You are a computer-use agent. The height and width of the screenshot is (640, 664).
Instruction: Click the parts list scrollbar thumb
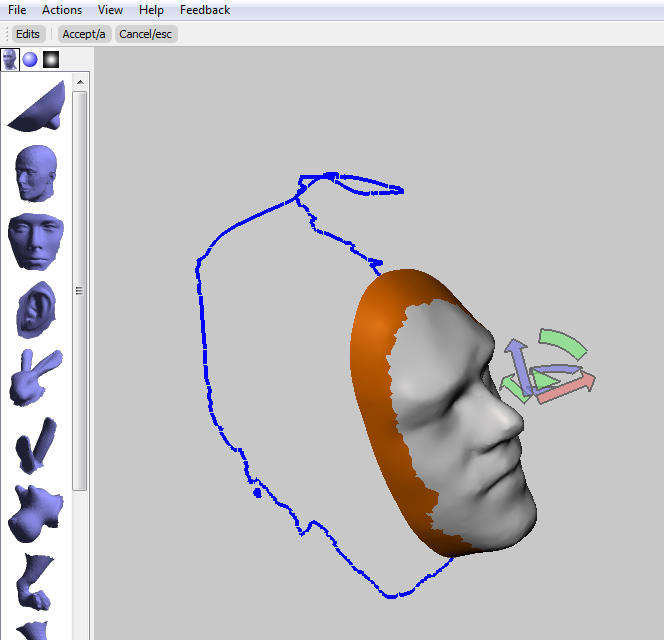point(79,291)
